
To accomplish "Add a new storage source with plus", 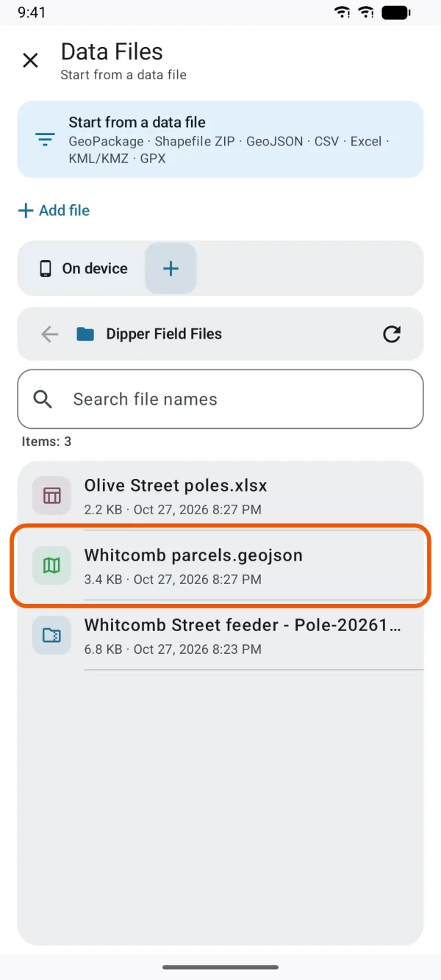I will 171,269.
